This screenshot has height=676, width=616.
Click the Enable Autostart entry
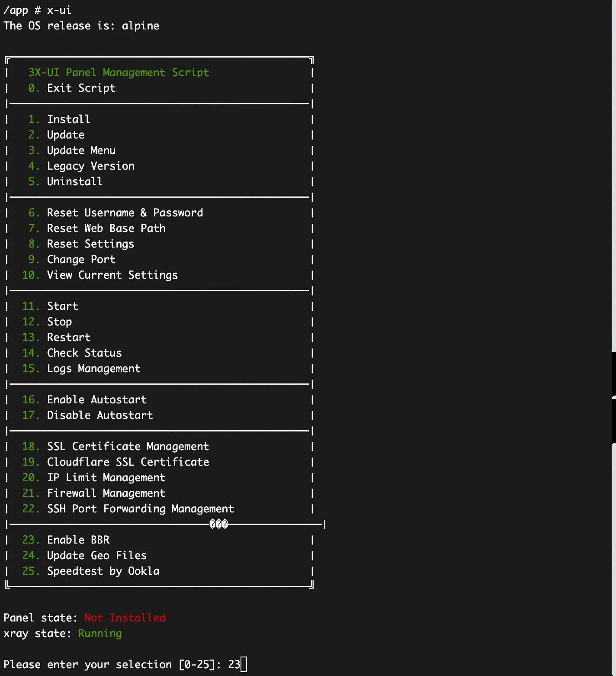point(96,399)
